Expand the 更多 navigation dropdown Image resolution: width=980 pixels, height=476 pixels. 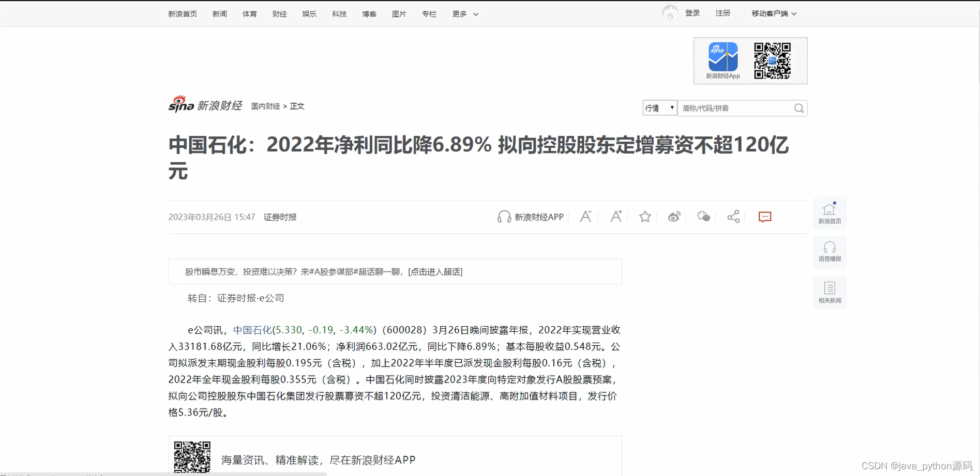[465, 14]
